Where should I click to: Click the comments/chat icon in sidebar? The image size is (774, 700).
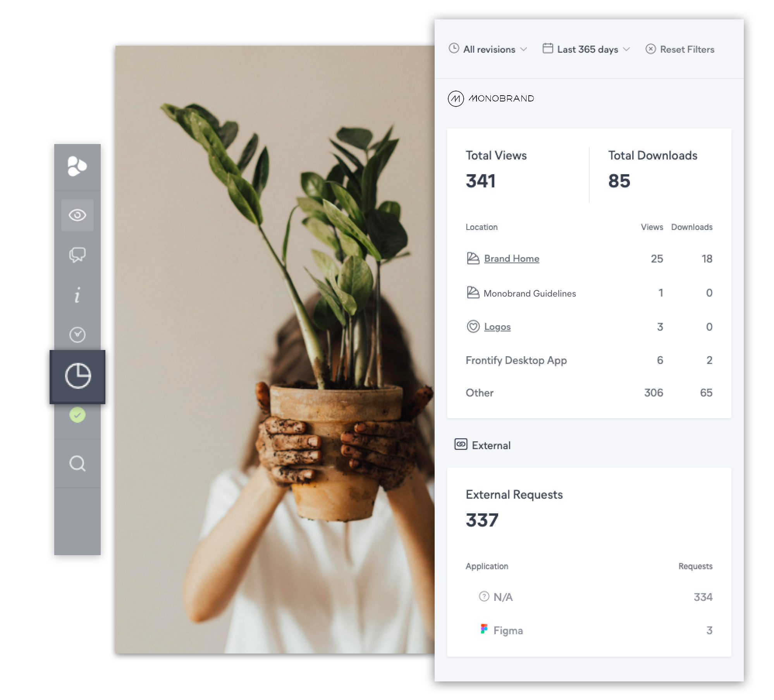(77, 255)
